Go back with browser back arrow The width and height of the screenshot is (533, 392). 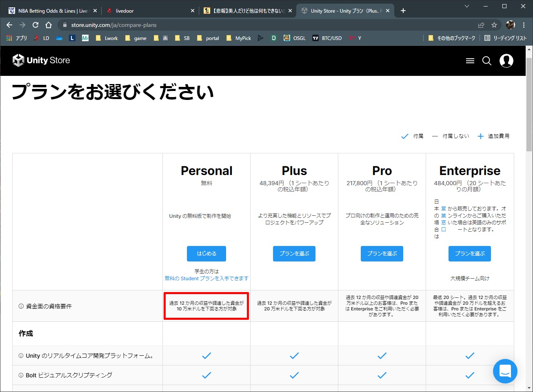[x=10, y=25]
